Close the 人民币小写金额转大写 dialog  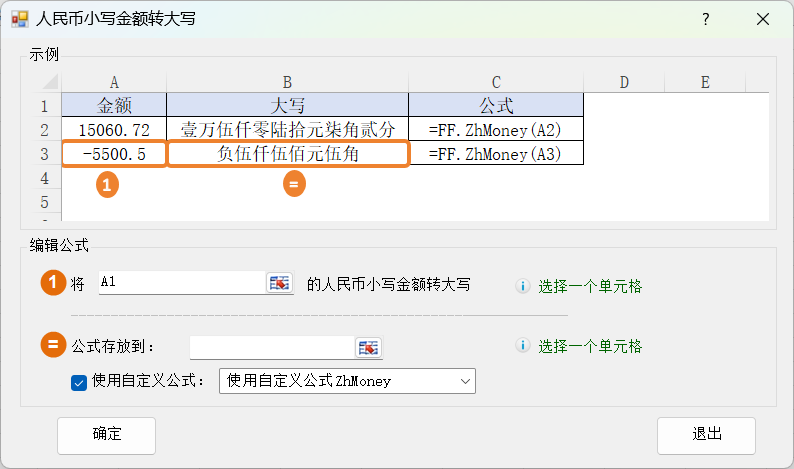[x=763, y=19]
